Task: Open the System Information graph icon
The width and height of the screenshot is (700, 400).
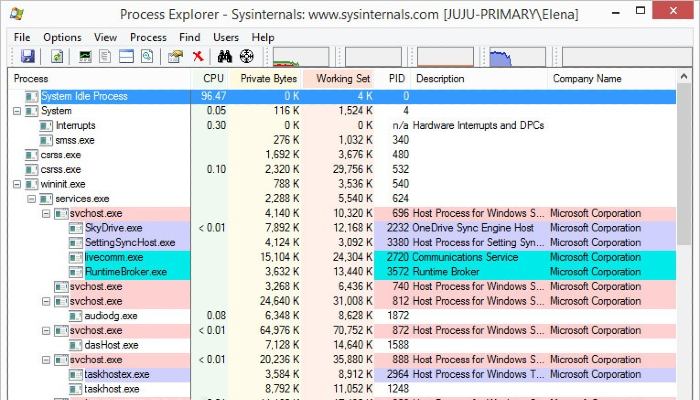Action: click(85, 57)
